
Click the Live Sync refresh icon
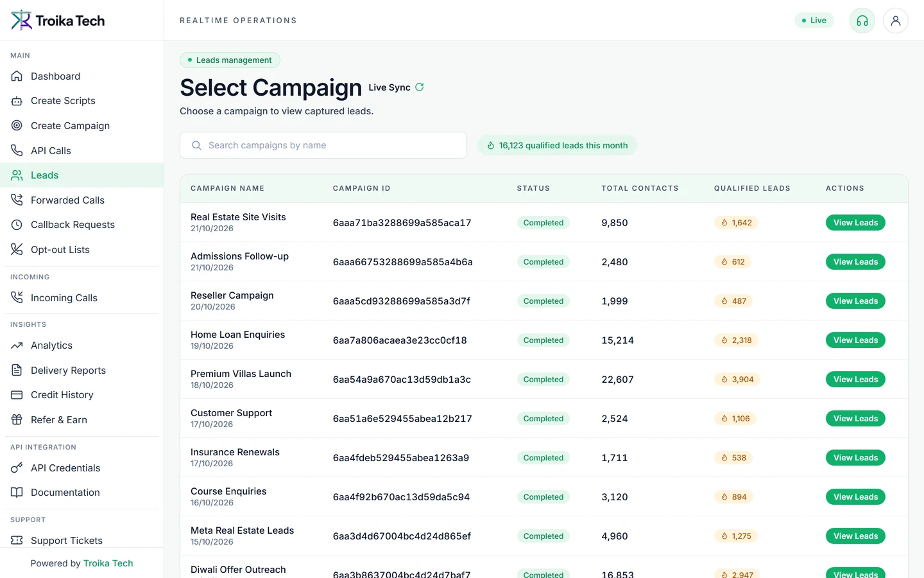(420, 87)
